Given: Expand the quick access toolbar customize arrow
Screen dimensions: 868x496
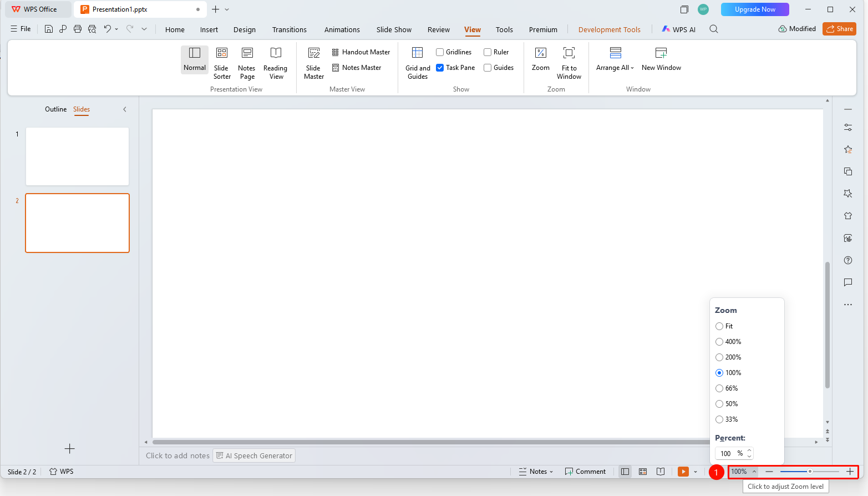Looking at the screenshot, I should 144,29.
